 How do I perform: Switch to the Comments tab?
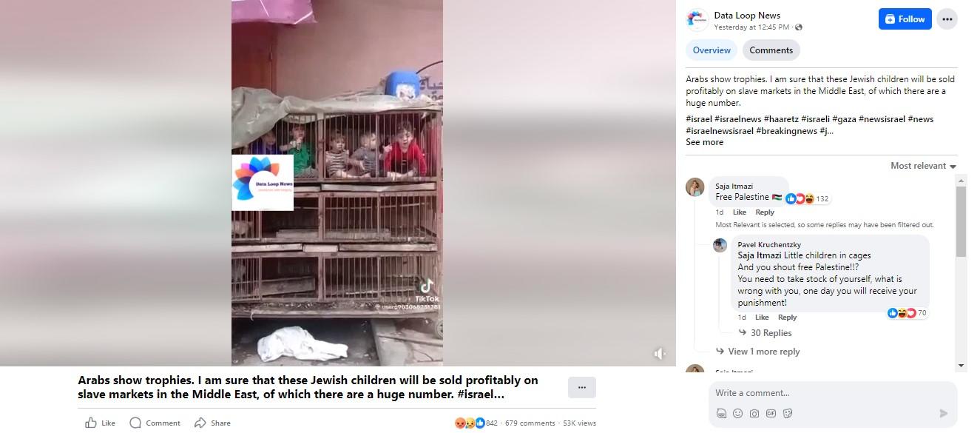point(771,50)
